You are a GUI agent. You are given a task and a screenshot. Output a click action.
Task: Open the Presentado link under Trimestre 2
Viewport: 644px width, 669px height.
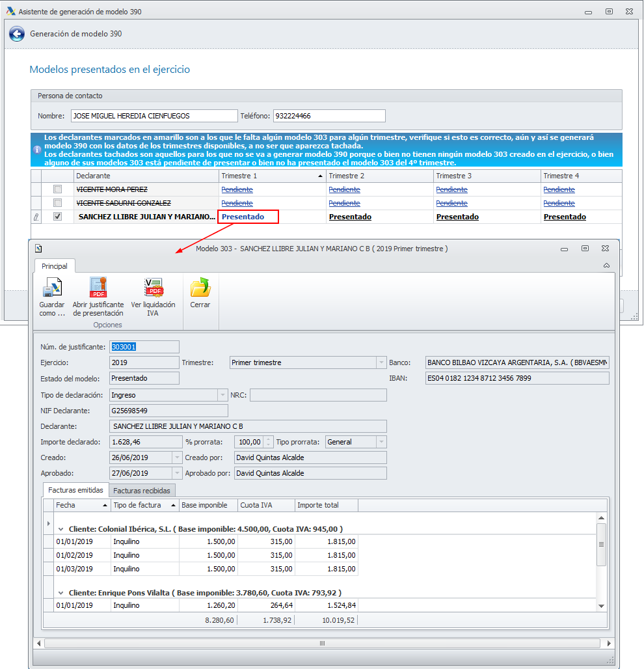(350, 217)
